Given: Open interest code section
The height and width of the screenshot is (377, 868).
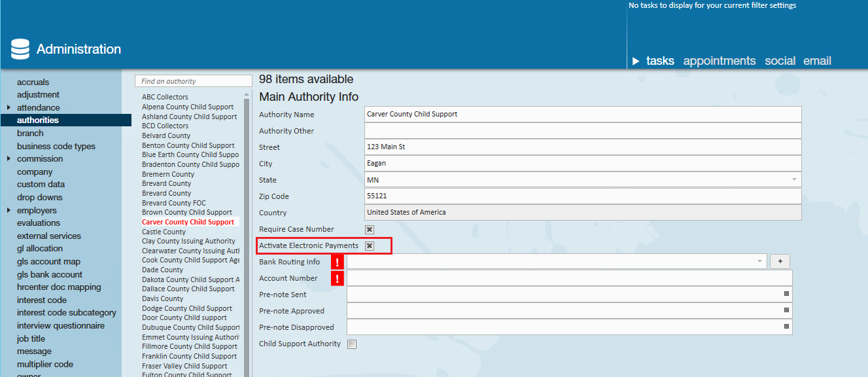Looking at the screenshot, I should point(42,300).
